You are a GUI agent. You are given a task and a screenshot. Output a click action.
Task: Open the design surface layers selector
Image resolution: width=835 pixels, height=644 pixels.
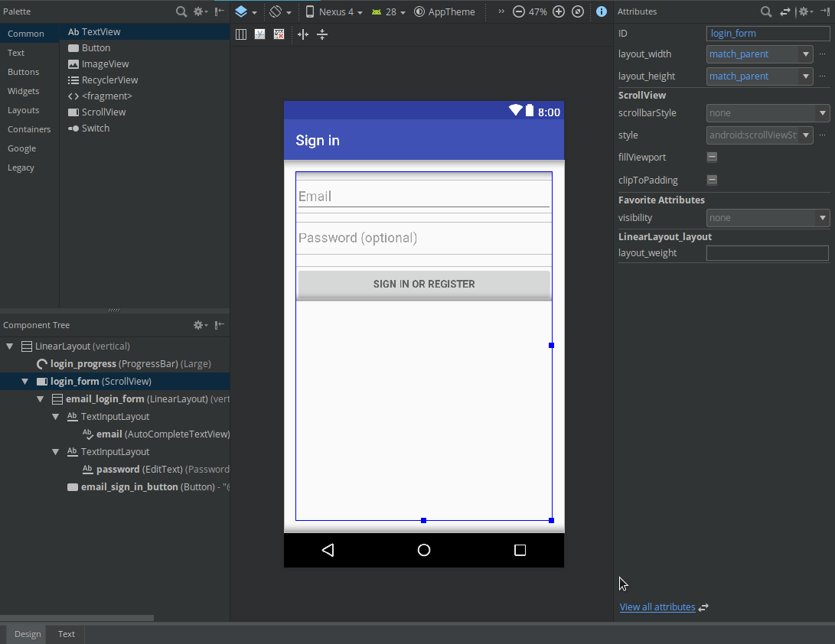246,11
